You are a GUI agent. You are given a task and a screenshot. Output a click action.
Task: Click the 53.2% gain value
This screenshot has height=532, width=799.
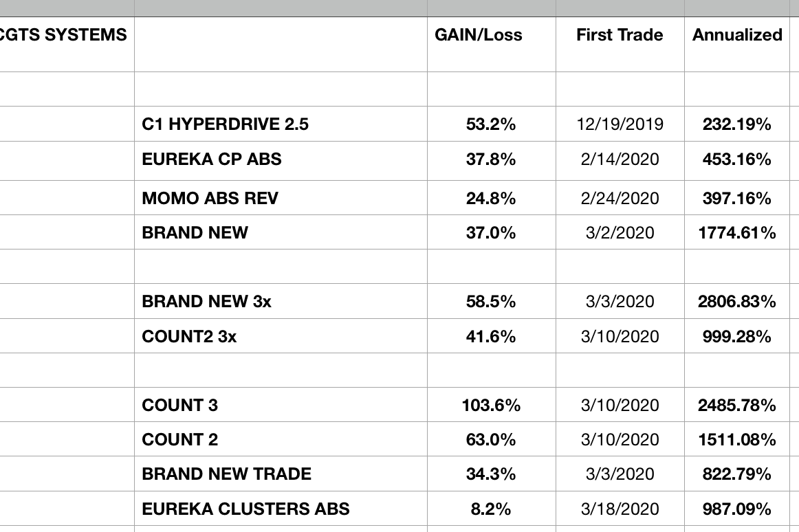click(491, 124)
